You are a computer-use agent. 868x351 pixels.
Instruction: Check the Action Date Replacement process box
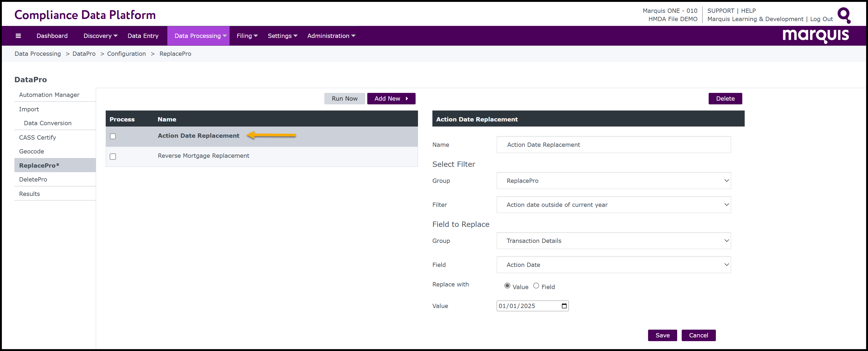coord(113,136)
